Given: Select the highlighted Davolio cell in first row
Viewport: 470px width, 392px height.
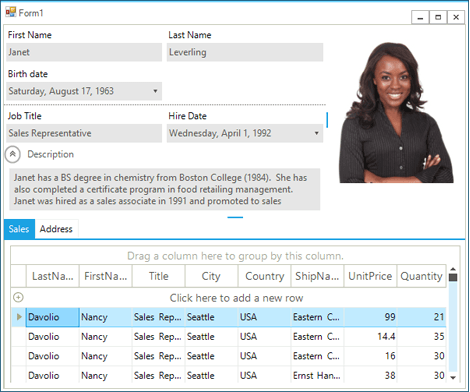Looking at the screenshot, I should tap(53, 317).
